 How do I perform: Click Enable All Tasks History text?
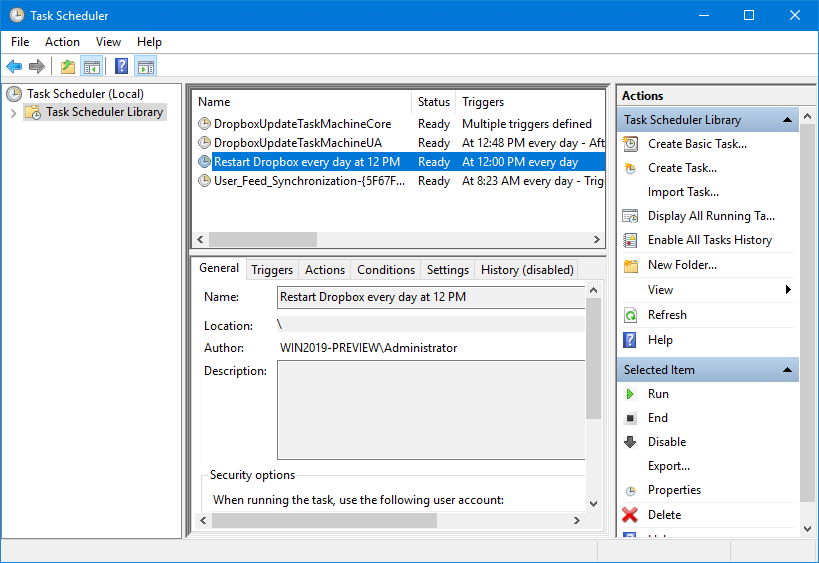click(x=710, y=240)
